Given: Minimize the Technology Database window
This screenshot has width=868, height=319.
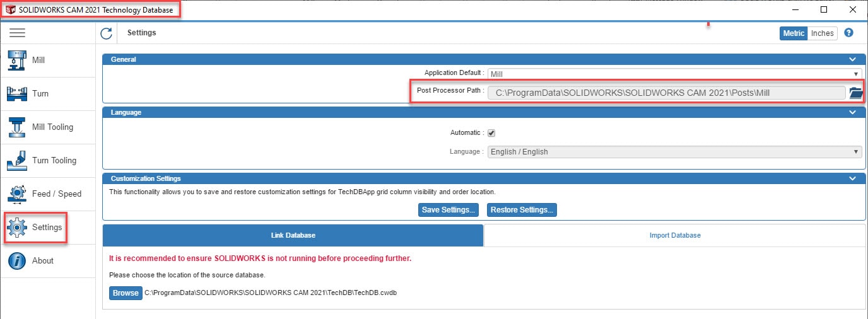Looking at the screenshot, I should tap(795, 9).
